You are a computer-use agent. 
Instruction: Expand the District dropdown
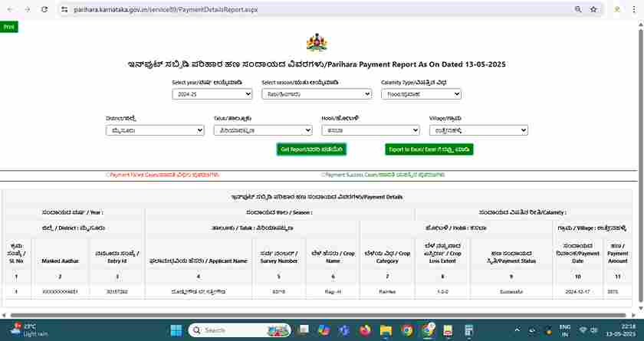click(155, 130)
